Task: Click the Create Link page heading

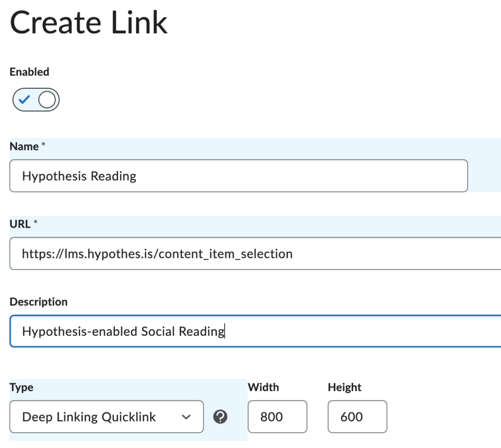Action: tap(88, 22)
